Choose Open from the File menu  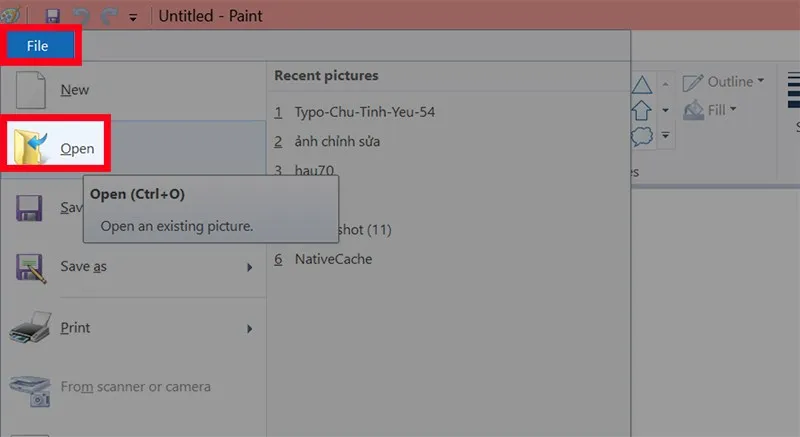(x=76, y=149)
